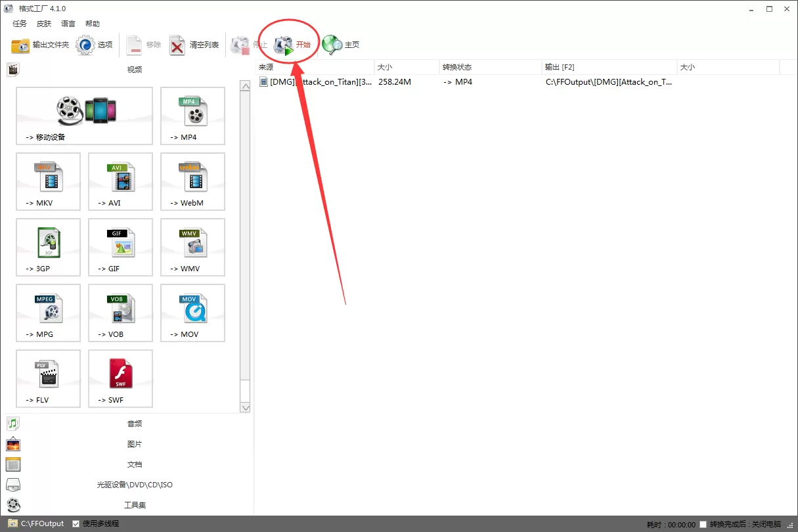Click the first 大小 column header
This screenshot has height=532, width=798.
[407, 67]
